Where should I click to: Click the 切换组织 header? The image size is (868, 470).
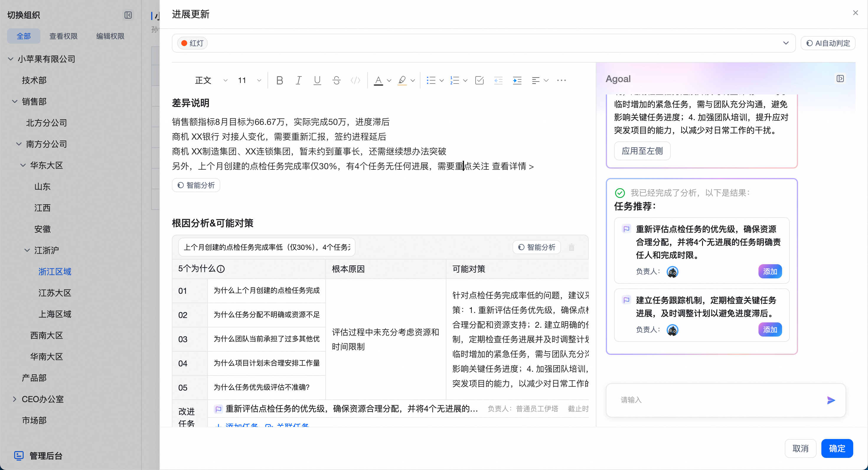click(24, 15)
